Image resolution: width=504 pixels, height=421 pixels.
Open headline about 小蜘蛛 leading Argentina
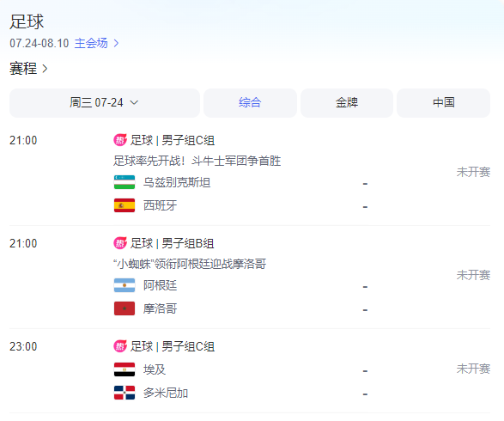tap(190, 264)
